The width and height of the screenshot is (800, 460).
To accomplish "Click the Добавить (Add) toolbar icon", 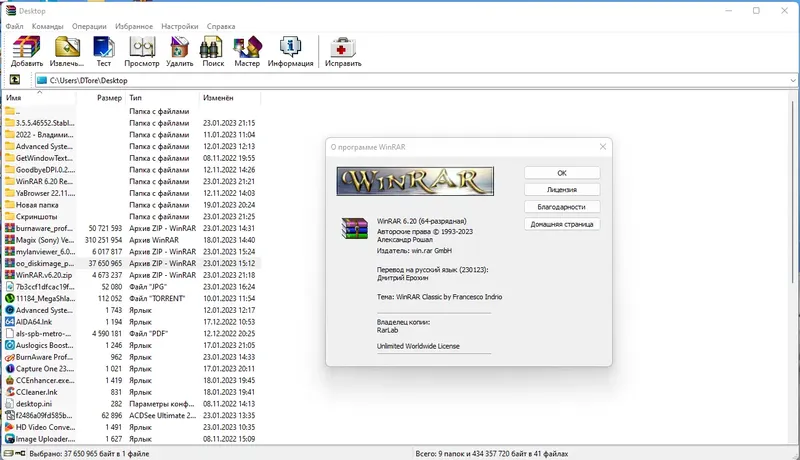I will point(27,52).
